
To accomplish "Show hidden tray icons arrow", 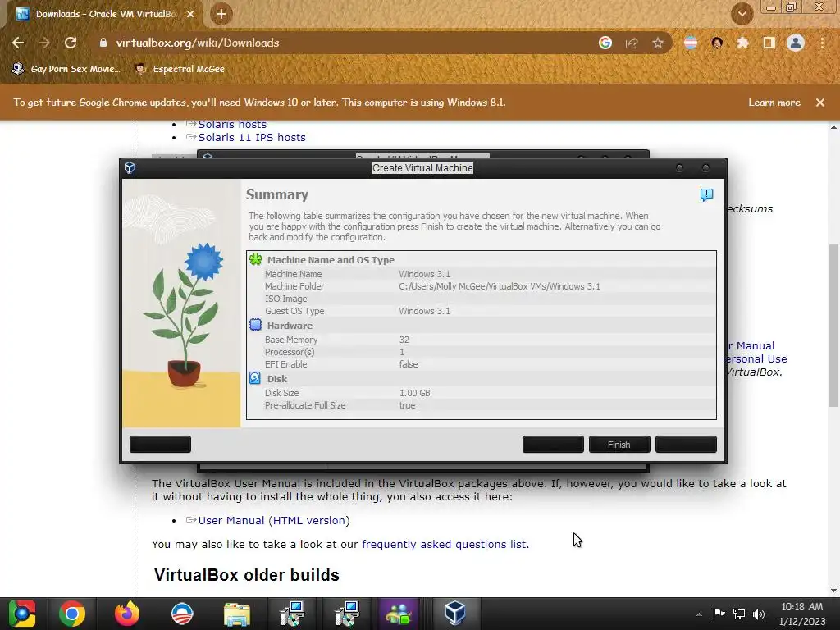I will (x=699, y=614).
